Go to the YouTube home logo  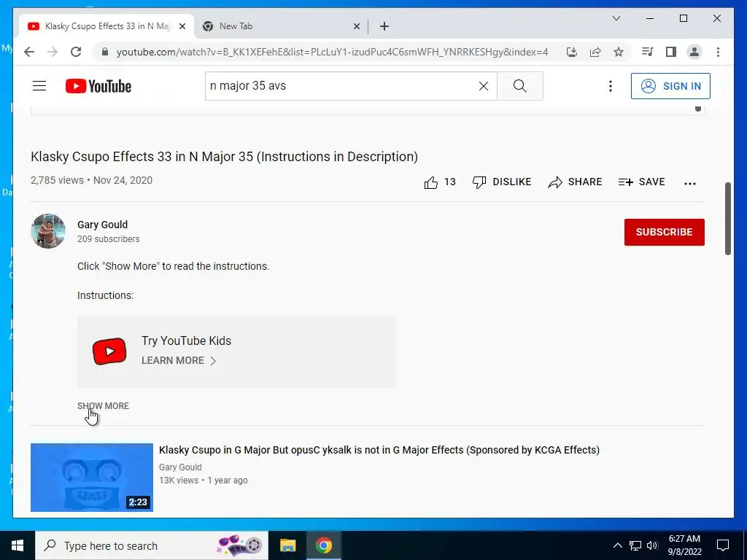point(98,86)
